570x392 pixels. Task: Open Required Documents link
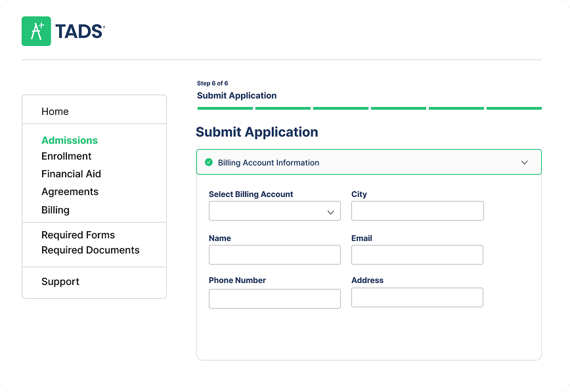click(91, 250)
